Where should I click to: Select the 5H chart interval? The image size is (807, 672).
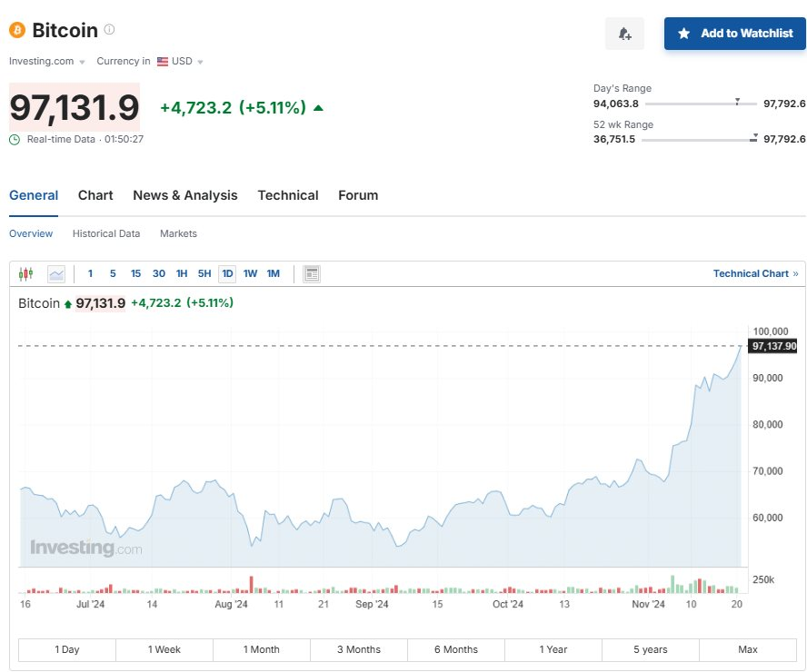coord(204,273)
